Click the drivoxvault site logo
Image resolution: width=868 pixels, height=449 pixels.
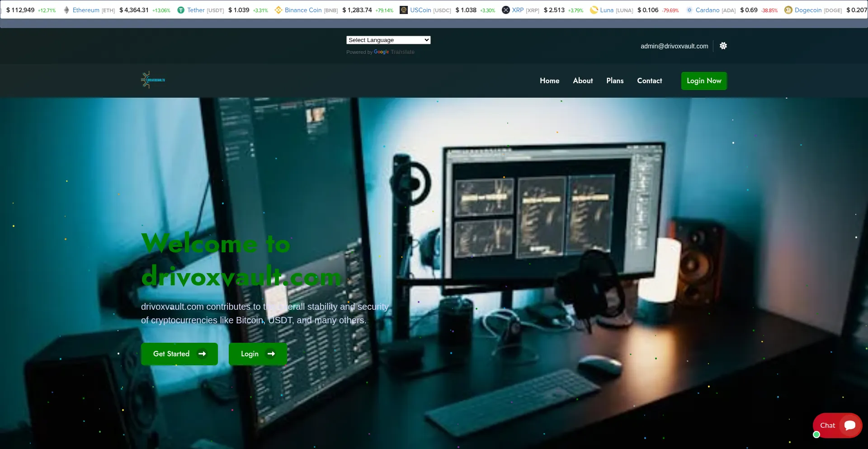[x=153, y=80]
